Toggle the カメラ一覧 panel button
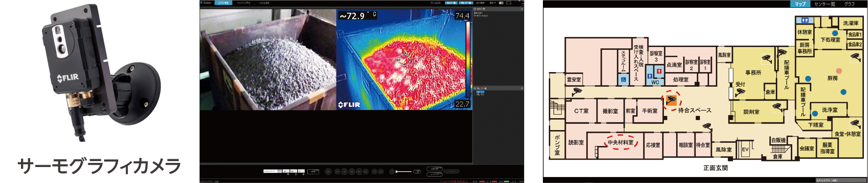This screenshot has width=868, height=183. click(450, 3)
